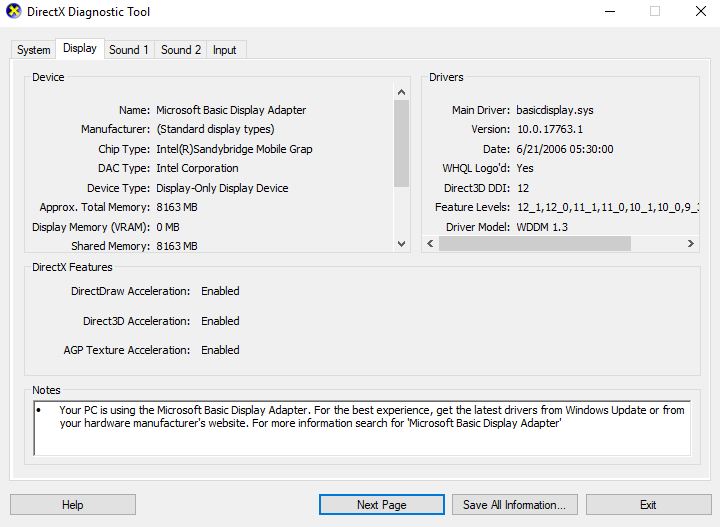The image size is (720, 527).
Task: Switch to the System tab
Action: coord(34,50)
